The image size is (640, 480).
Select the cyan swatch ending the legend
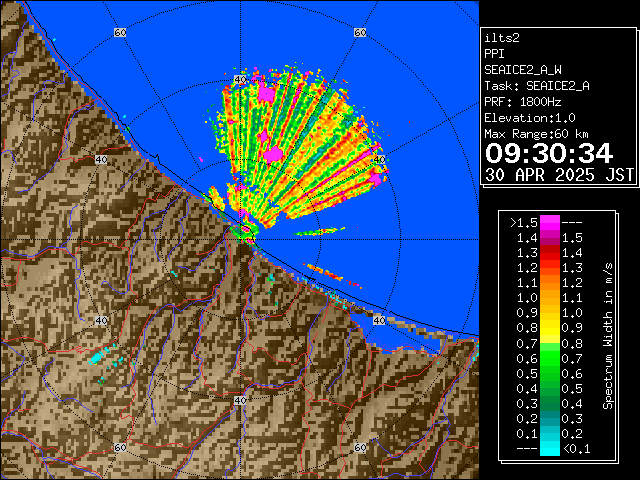[550, 449]
